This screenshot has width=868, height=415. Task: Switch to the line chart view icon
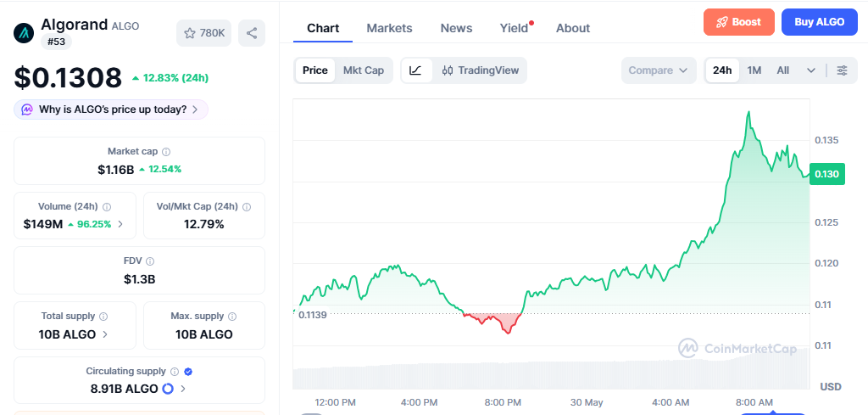point(416,70)
